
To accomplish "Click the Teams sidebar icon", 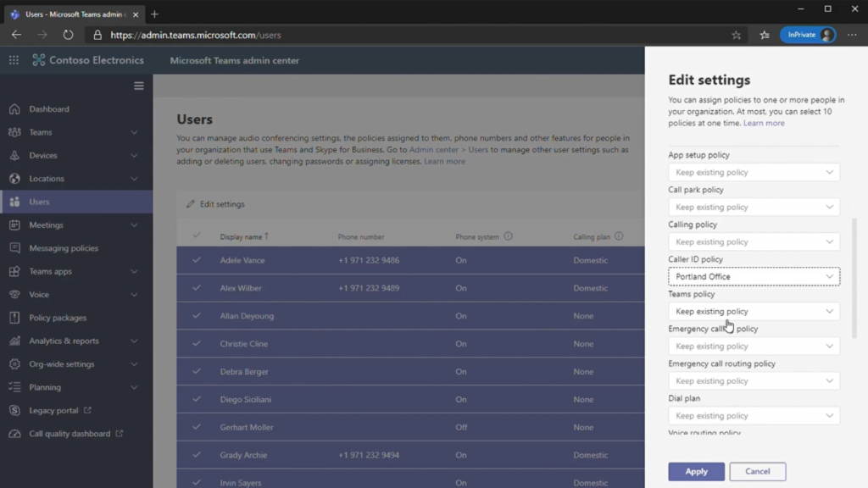I will (14, 132).
